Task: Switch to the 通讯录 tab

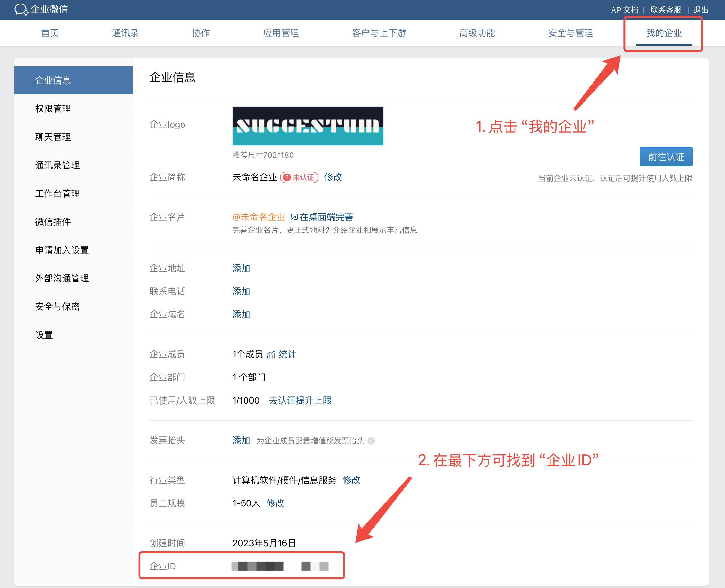Action: (125, 33)
